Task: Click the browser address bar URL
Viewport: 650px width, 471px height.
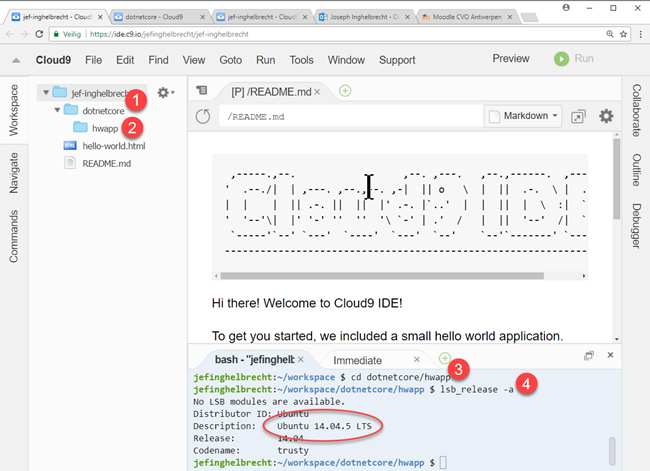Action: tap(169, 34)
